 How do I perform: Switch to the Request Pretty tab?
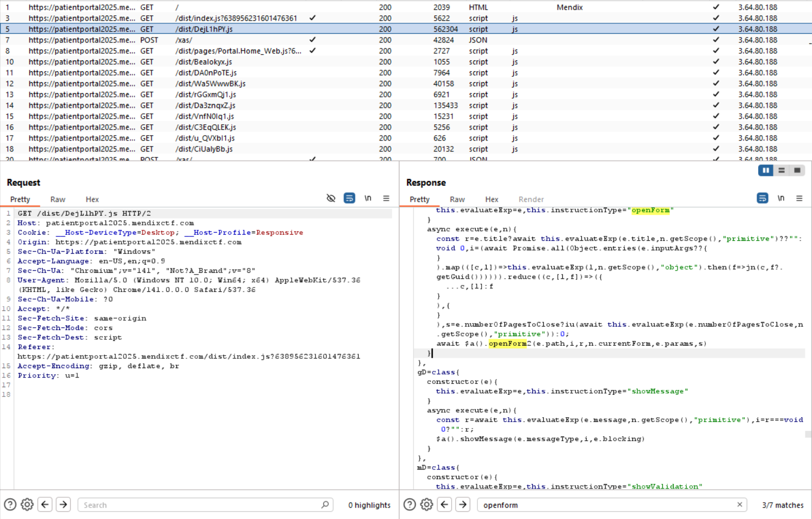click(20, 199)
